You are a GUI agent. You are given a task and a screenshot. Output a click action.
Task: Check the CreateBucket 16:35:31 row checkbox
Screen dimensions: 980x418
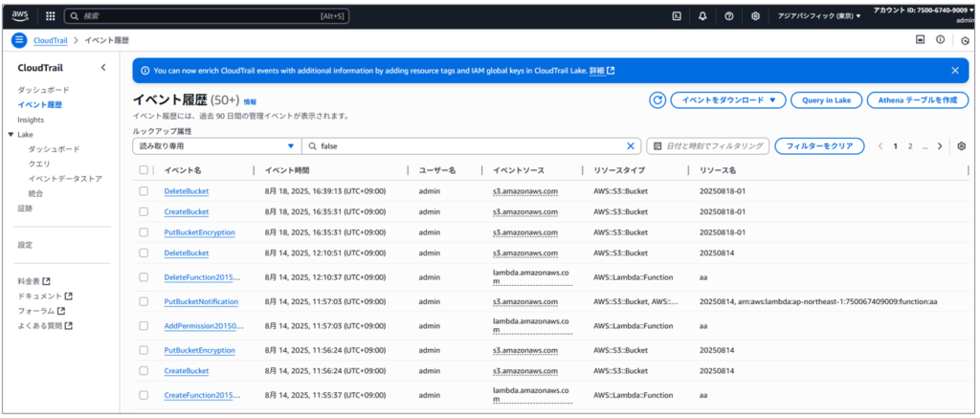(144, 211)
